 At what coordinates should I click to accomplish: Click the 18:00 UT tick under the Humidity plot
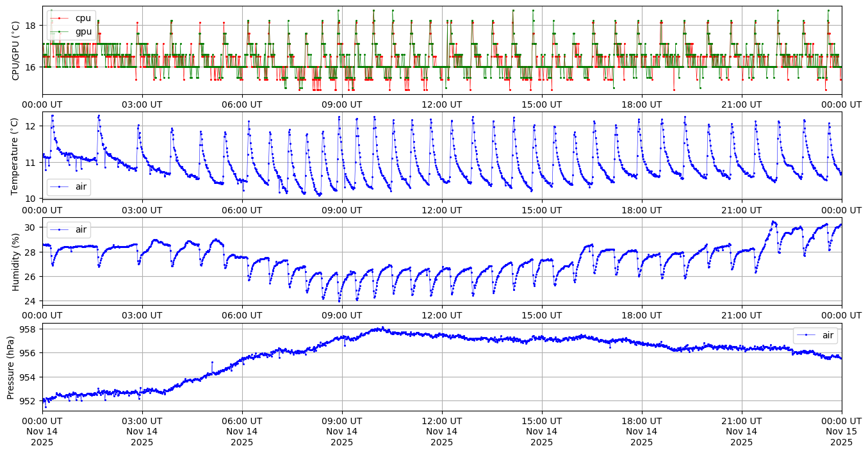[642, 315]
